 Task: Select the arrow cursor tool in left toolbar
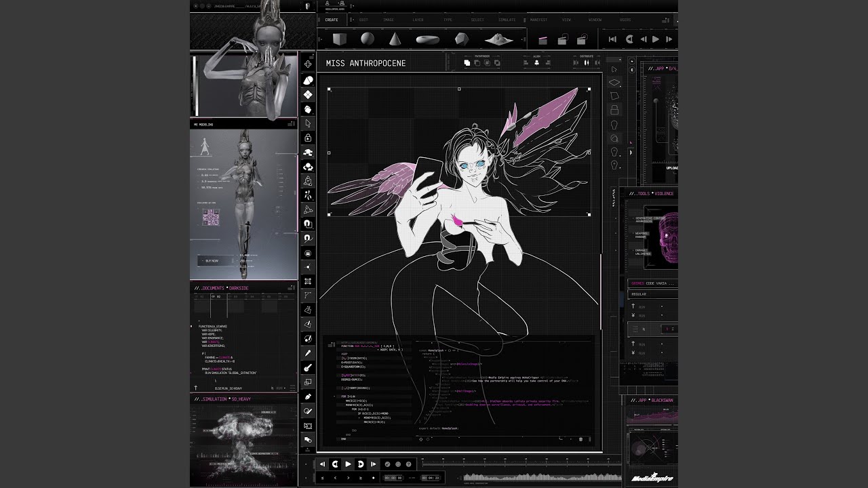pos(308,123)
